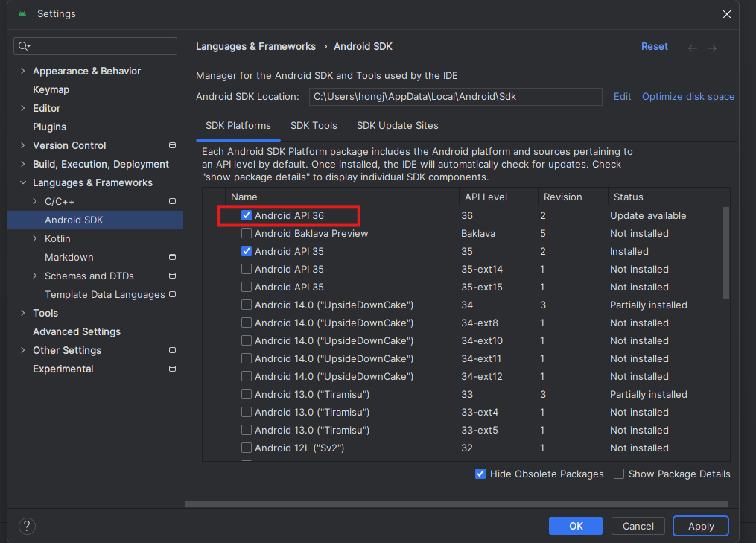756x543 pixels.
Task: Focus the settings search field
Action: pyautogui.click(x=95, y=46)
